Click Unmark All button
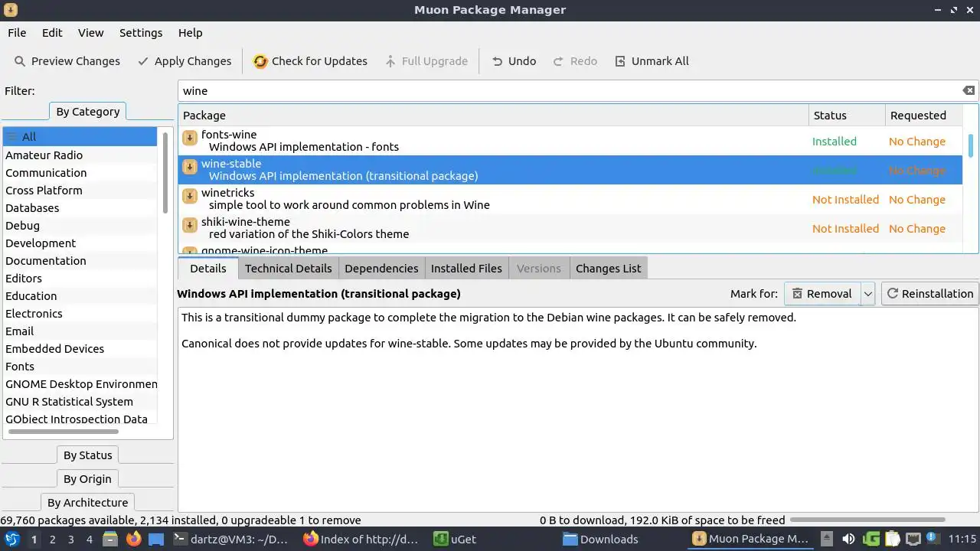Image resolution: width=980 pixels, height=551 pixels. click(x=652, y=61)
